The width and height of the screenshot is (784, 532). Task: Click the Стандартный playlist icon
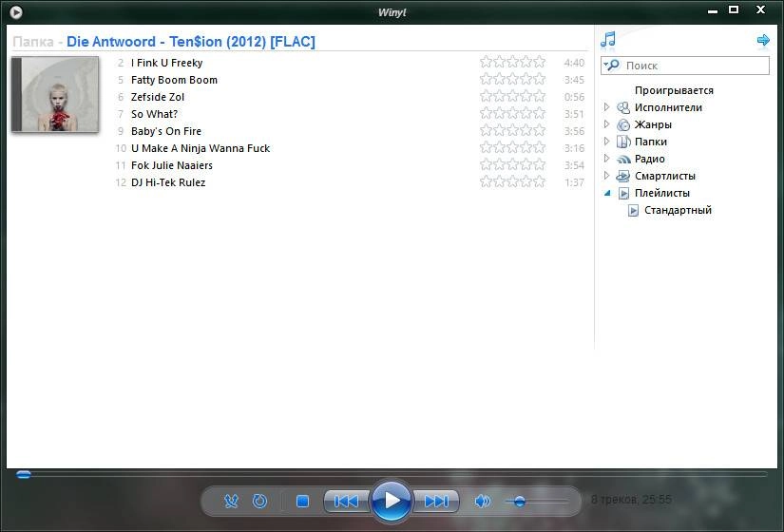click(x=633, y=211)
